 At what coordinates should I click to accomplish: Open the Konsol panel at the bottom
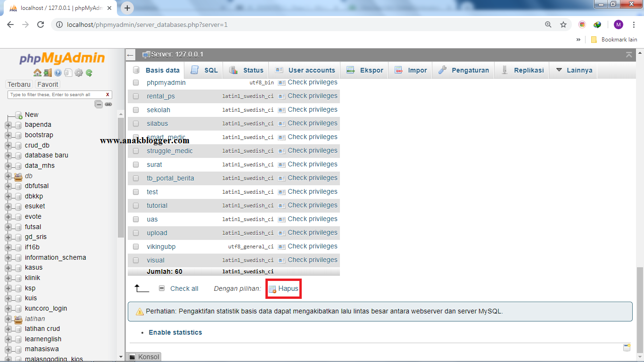coord(144,357)
